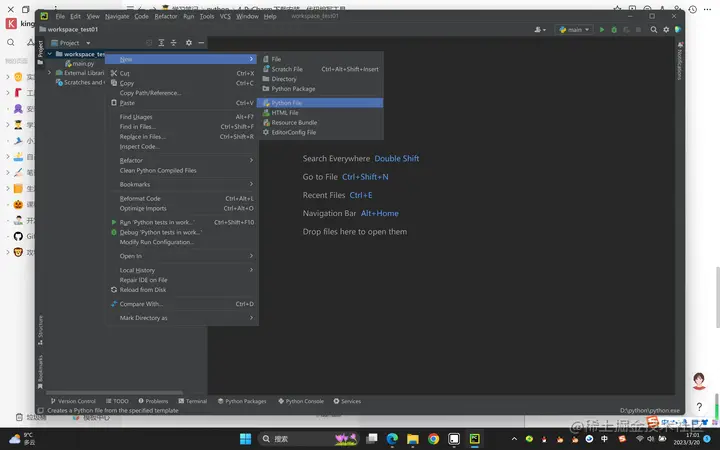Select Scratches and Consoles tree item
This screenshot has width=720, height=450.
80,82
